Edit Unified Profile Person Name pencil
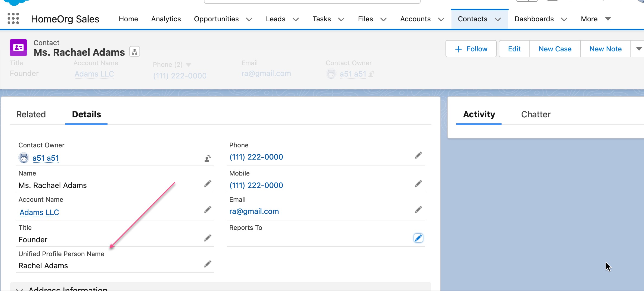 click(207, 264)
